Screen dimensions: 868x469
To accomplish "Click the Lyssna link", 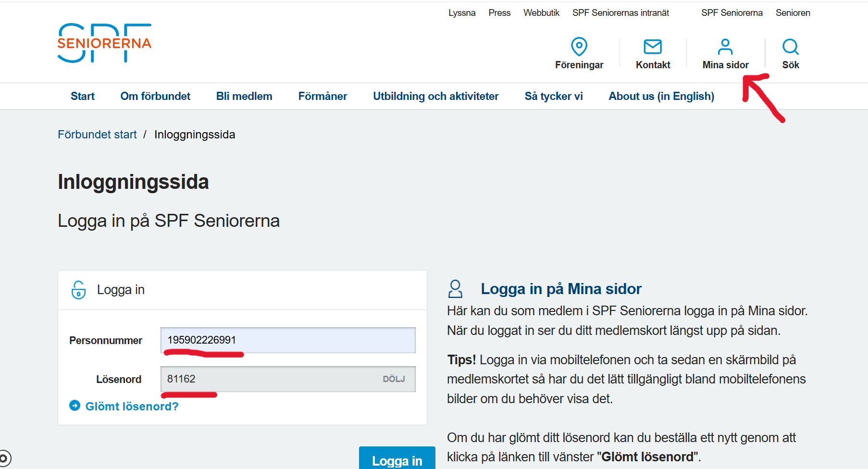I will (x=462, y=13).
